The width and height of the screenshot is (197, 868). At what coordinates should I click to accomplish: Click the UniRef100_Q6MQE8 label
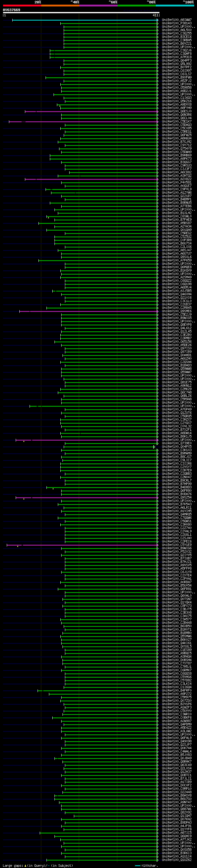coord(177,267)
